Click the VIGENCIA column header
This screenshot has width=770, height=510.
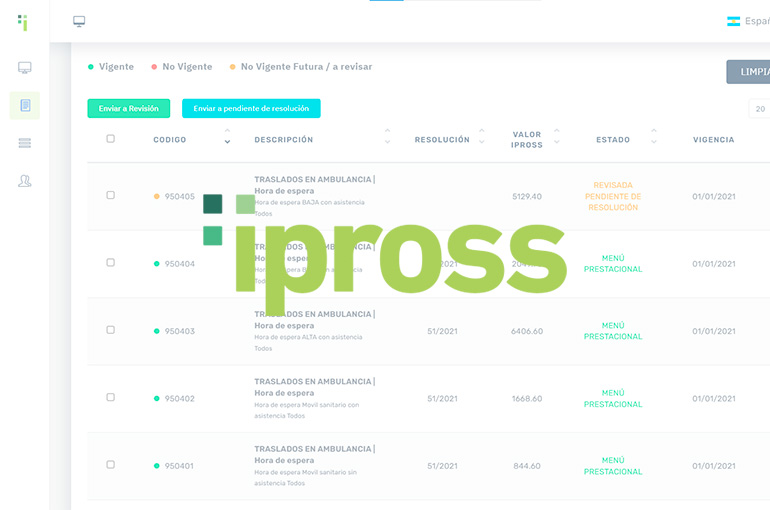713,140
